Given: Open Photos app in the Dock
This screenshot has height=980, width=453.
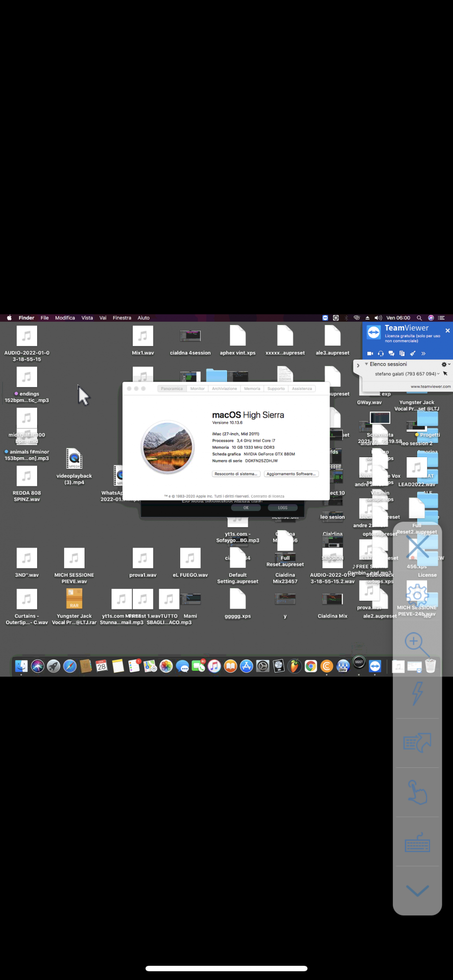Looking at the screenshot, I should (x=166, y=666).
